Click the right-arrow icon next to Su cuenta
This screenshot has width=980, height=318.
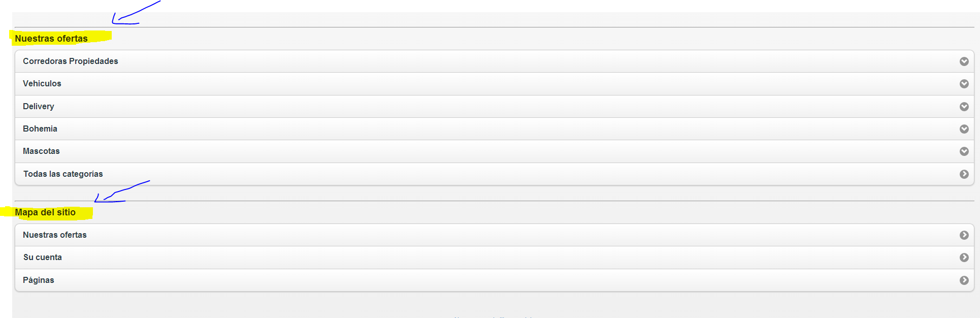(x=964, y=258)
